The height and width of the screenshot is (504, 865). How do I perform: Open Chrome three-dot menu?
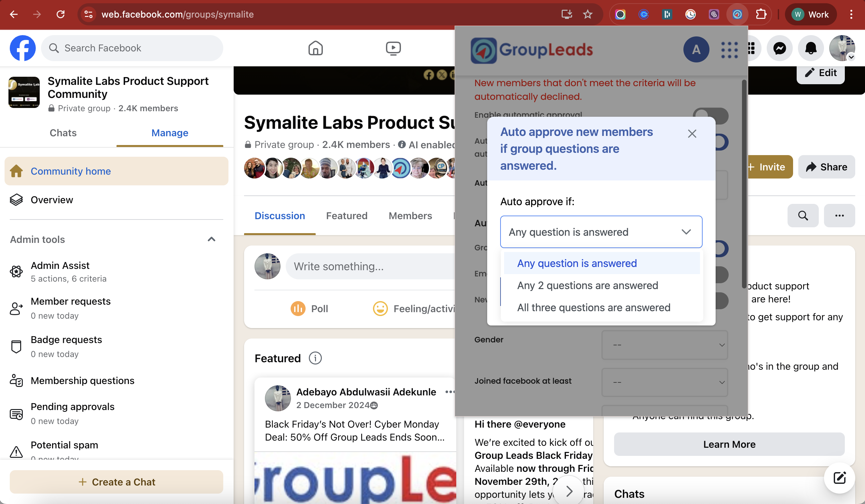tap(851, 14)
